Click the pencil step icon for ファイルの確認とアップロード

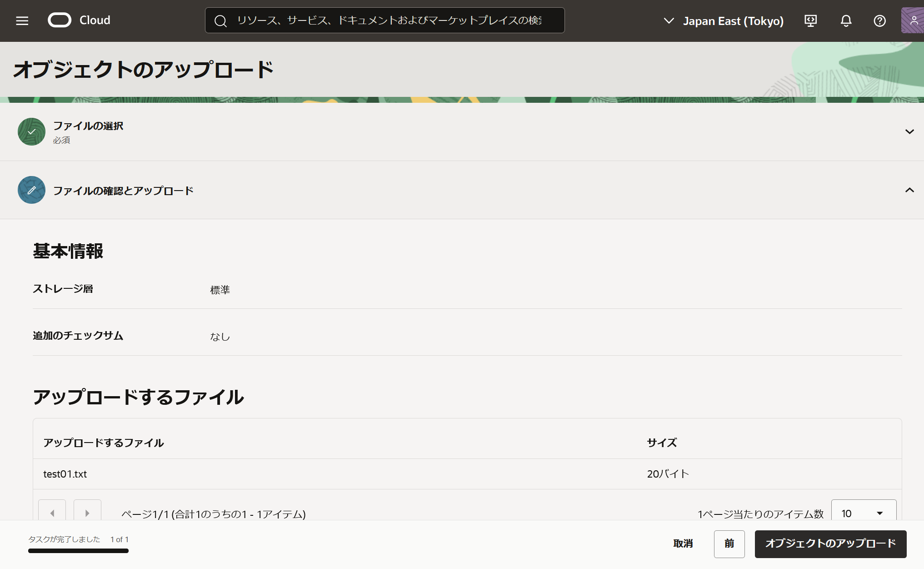(x=31, y=190)
